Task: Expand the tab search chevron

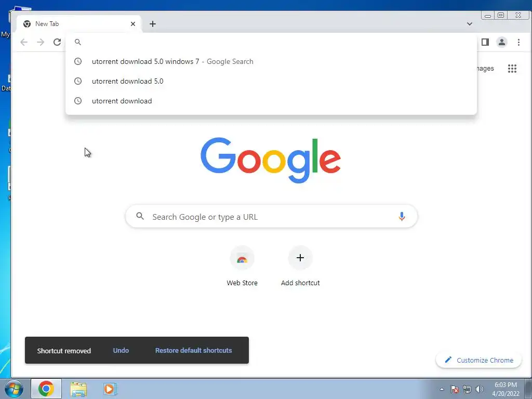Action: click(x=470, y=24)
